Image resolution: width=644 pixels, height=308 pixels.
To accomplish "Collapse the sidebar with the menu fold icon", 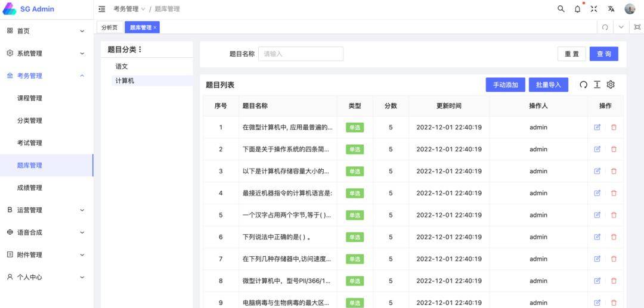I will 102,9.
